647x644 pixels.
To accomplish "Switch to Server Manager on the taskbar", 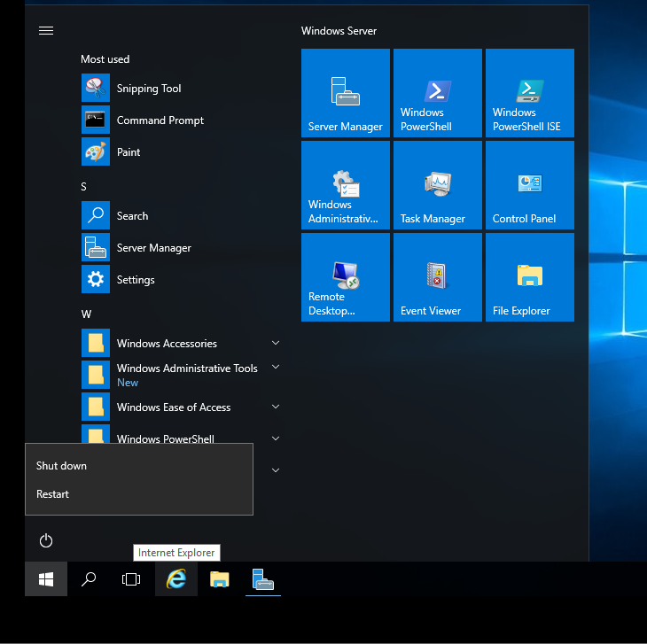I will coord(263,578).
